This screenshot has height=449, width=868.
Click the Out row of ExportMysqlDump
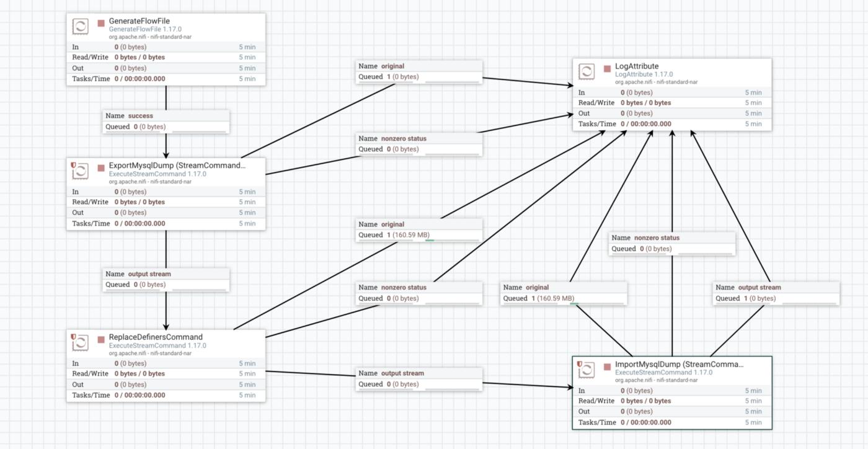pos(166,213)
